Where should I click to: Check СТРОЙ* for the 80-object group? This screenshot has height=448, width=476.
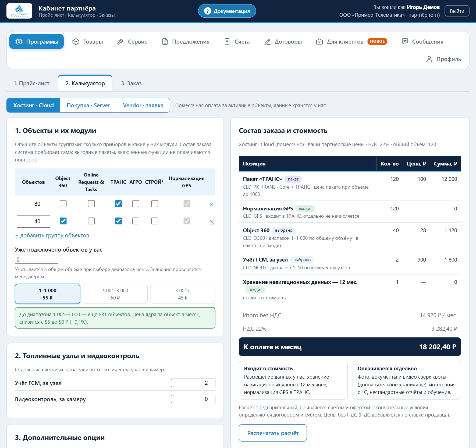[x=155, y=204]
